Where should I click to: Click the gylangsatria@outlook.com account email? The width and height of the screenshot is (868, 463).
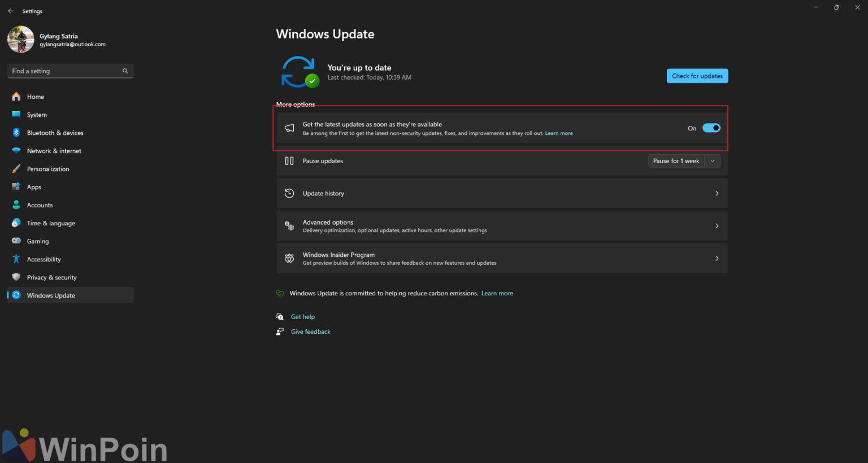(72, 45)
